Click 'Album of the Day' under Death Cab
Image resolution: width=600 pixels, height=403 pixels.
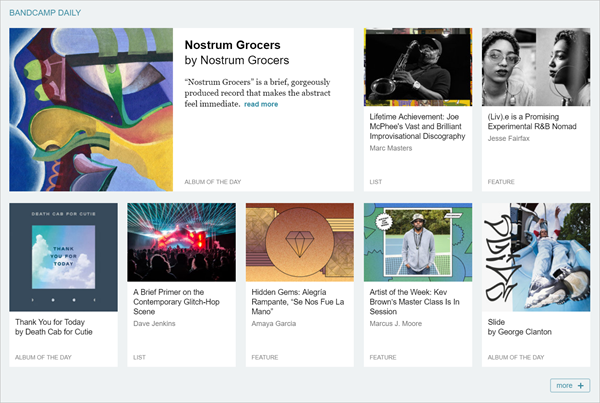point(43,357)
